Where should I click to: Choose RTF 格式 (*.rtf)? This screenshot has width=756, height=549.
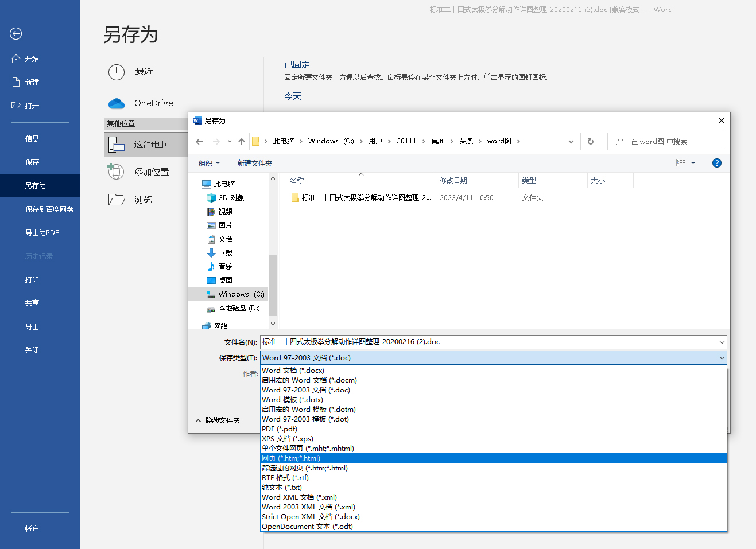tap(494, 478)
